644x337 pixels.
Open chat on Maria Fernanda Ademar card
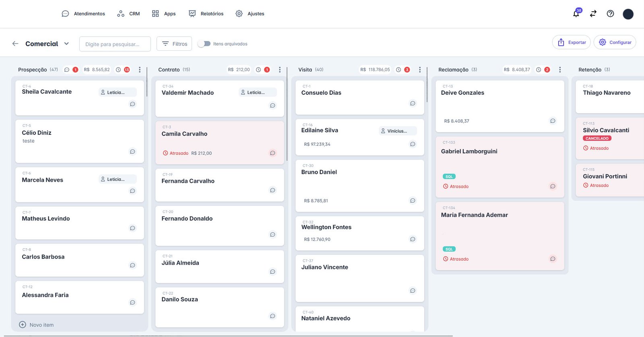553,259
